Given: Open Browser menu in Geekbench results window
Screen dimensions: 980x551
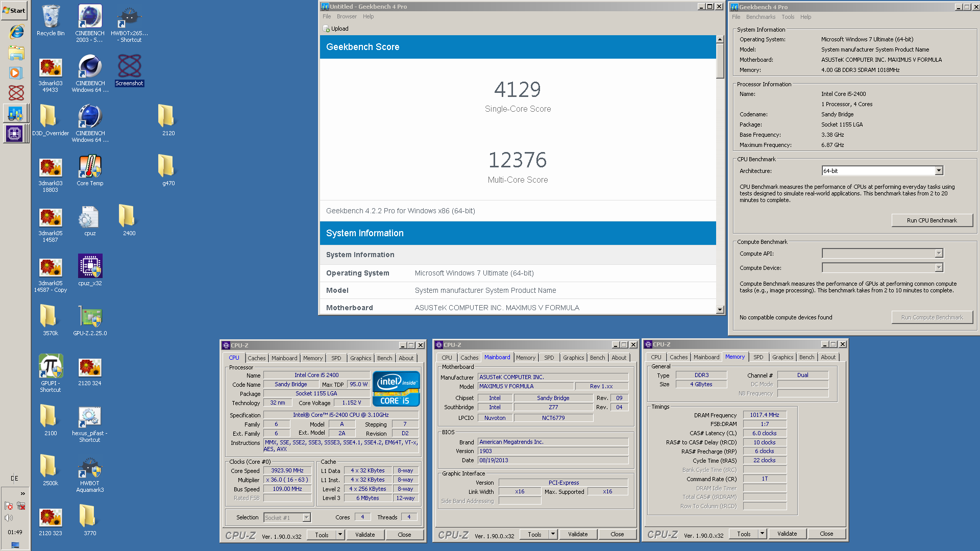Looking at the screenshot, I should [x=347, y=16].
